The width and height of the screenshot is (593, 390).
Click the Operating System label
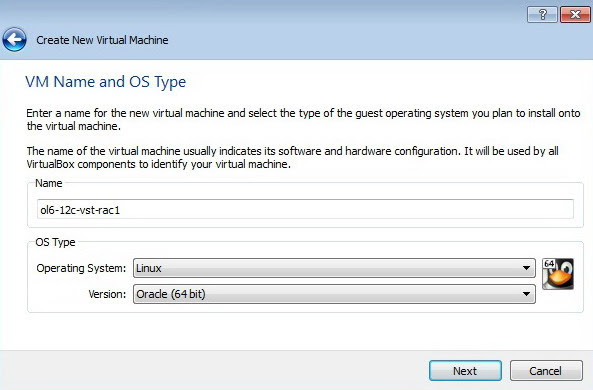81,268
